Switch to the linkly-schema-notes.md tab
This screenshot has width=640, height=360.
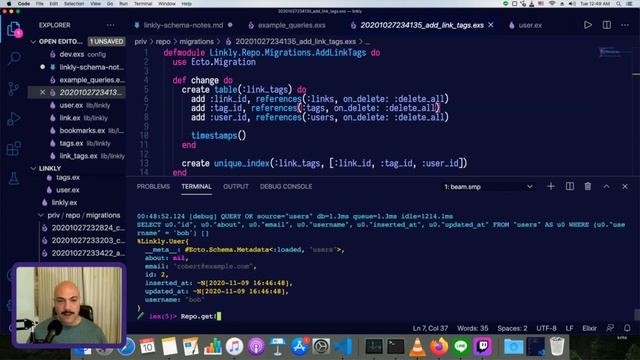183,25
